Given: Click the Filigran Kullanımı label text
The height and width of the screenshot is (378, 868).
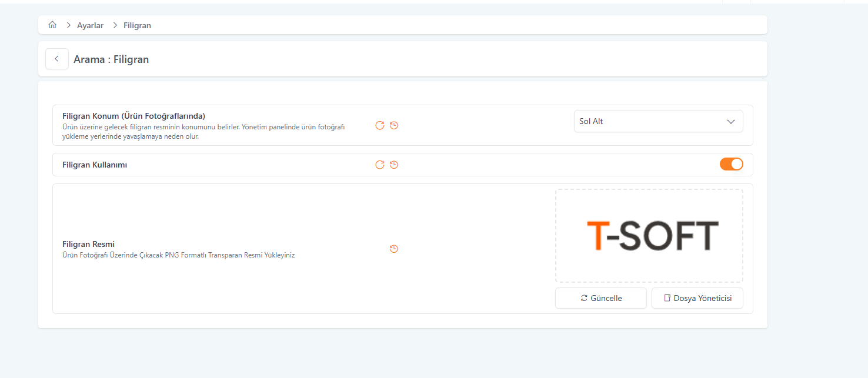Looking at the screenshot, I should [95, 165].
